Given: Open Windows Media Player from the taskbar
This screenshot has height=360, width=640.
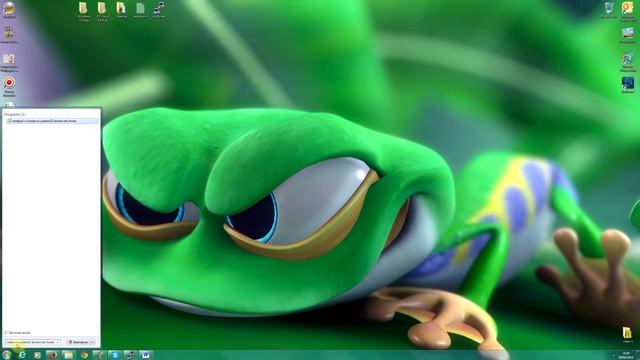Looking at the screenshot, I should [37, 355].
